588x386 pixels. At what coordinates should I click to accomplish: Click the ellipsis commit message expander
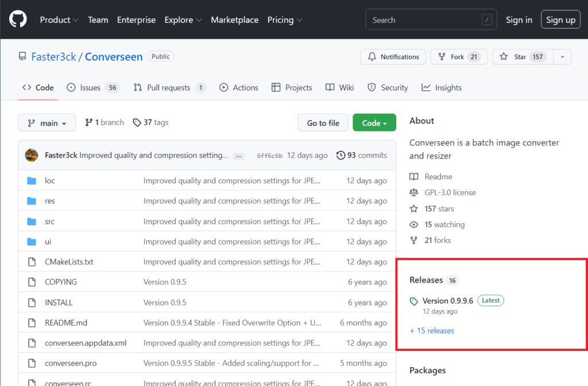click(239, 156)
